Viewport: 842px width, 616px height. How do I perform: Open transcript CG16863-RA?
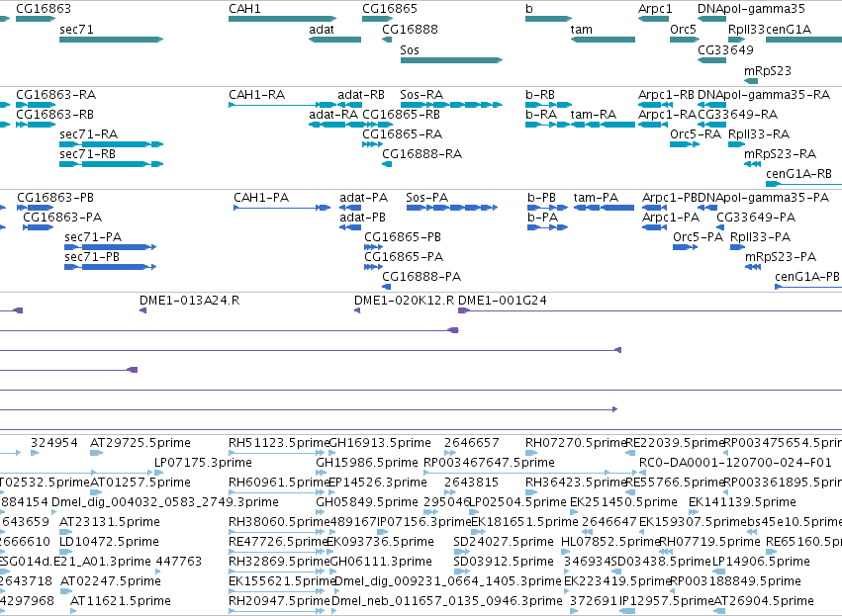coord(36,105)
